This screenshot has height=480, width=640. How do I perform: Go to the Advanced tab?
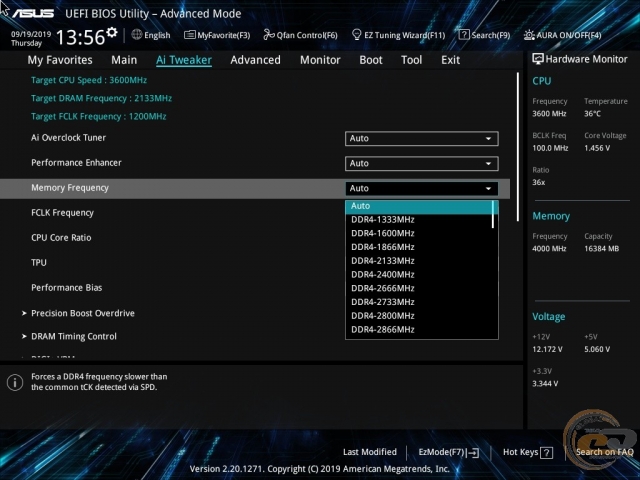click(256, 60)
